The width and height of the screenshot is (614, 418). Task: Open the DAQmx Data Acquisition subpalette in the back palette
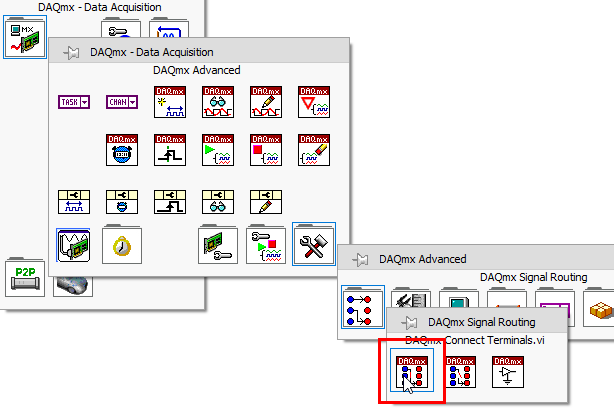[x=25, y=37]
